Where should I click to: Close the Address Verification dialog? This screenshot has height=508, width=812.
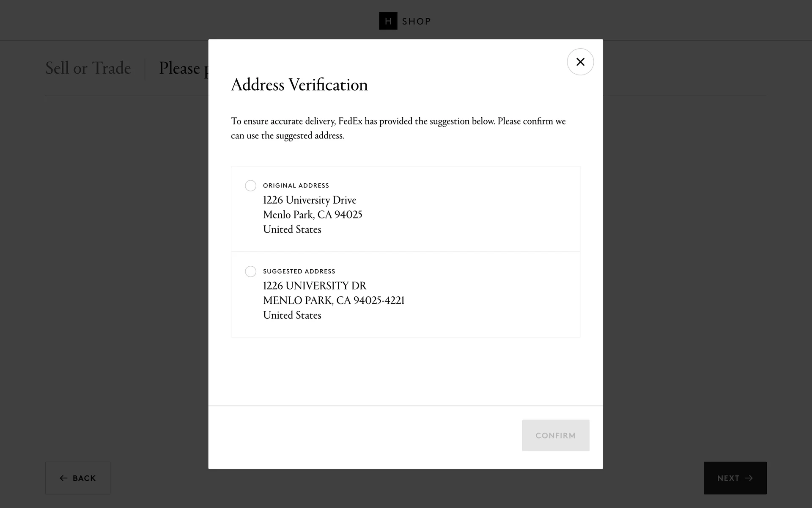[580, 62]
